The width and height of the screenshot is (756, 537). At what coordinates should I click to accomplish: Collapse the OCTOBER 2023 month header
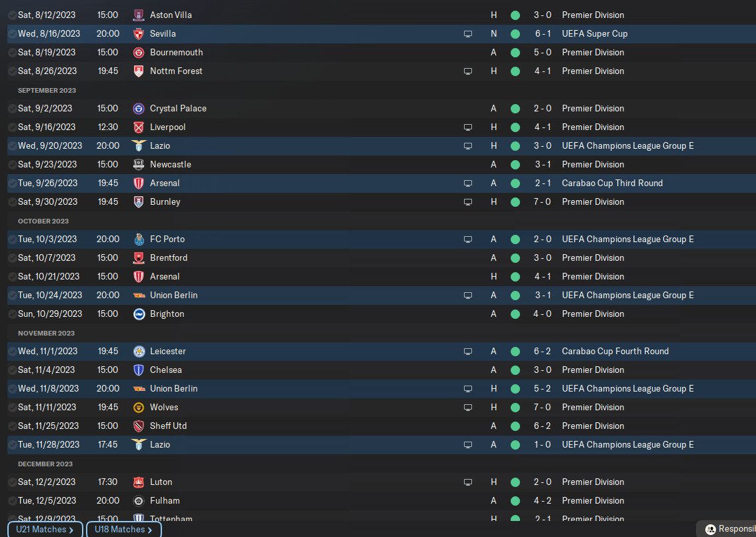tap(43, 221)
